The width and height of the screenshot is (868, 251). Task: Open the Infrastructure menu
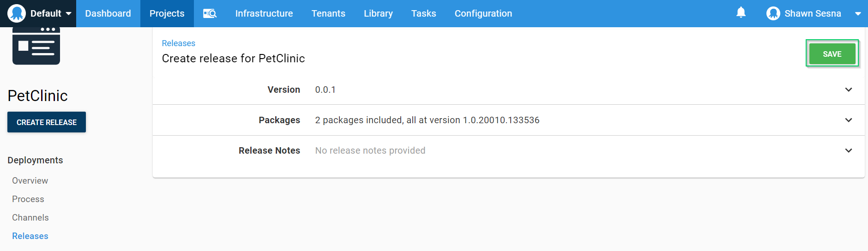click(x=264, y=13)
